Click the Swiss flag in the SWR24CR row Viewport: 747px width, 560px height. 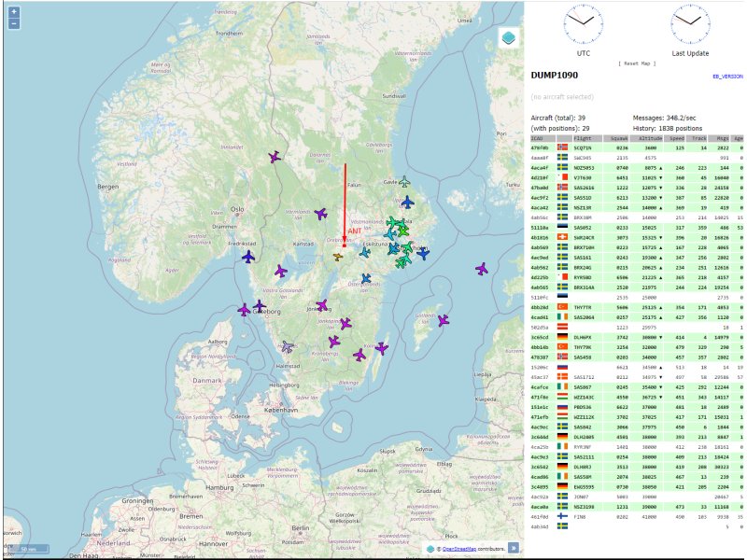562,237
